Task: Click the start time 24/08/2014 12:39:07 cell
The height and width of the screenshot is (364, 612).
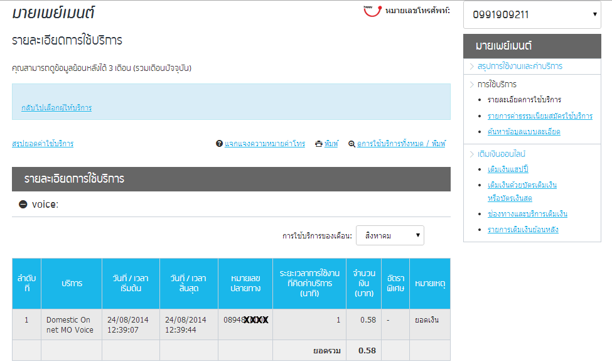Action: point(131,324)
